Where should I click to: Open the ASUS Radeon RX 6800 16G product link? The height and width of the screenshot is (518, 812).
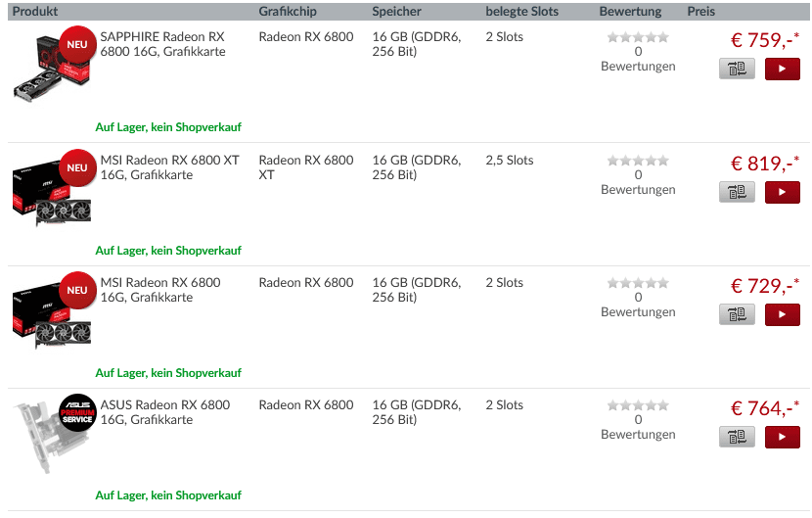164,412
